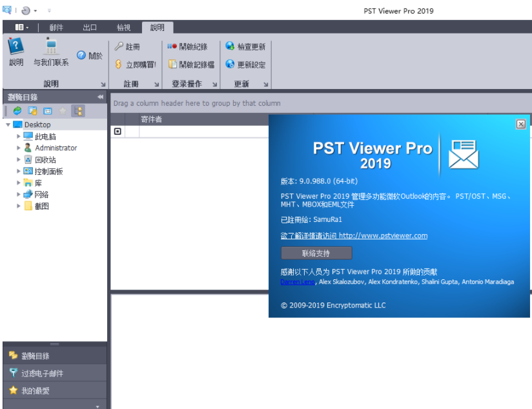Screen dimensions: 532x409
Task: Open the www.pstviewer.com link
Action: [383, 235]
